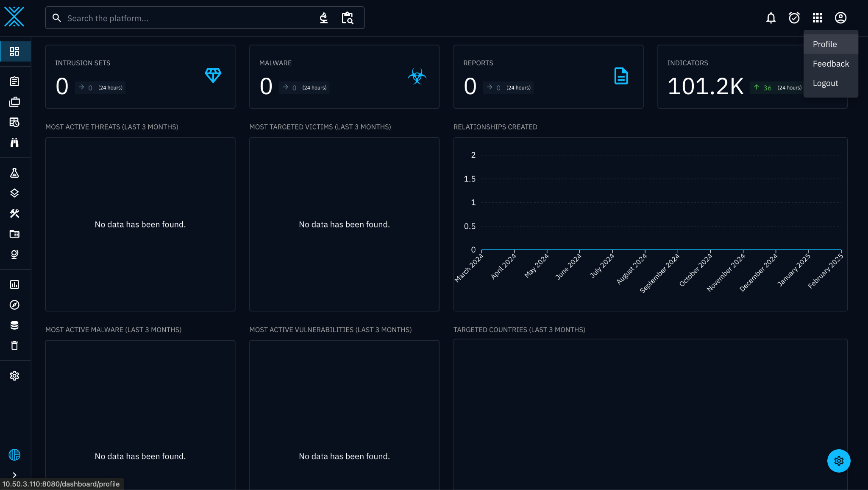Open the Reports count card
Screen dimensions: 868x490
click(x=548, y=77)
